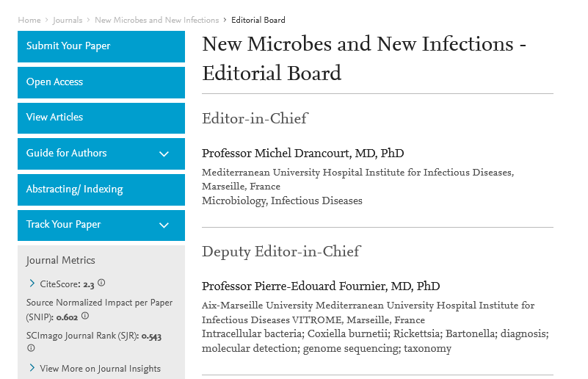The image size is (588, 379).
Task: Go to Home breadcrumb link
Action: click(x=29, y=20)
